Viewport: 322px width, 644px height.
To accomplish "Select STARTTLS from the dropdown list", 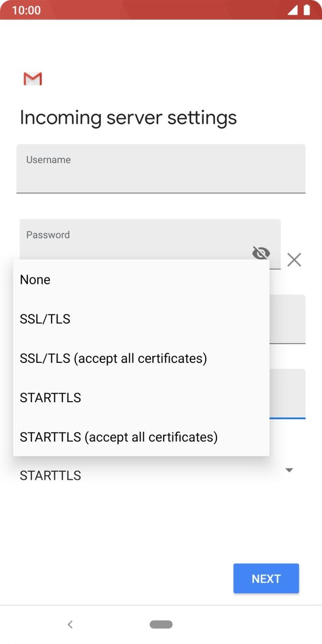I will (50, 397).
